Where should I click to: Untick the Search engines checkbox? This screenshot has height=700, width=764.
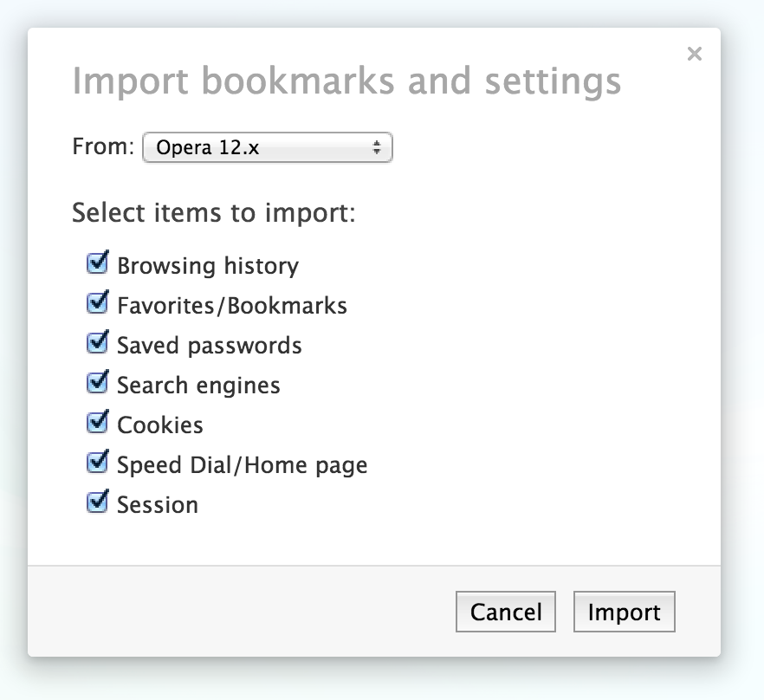pos(98,383)
